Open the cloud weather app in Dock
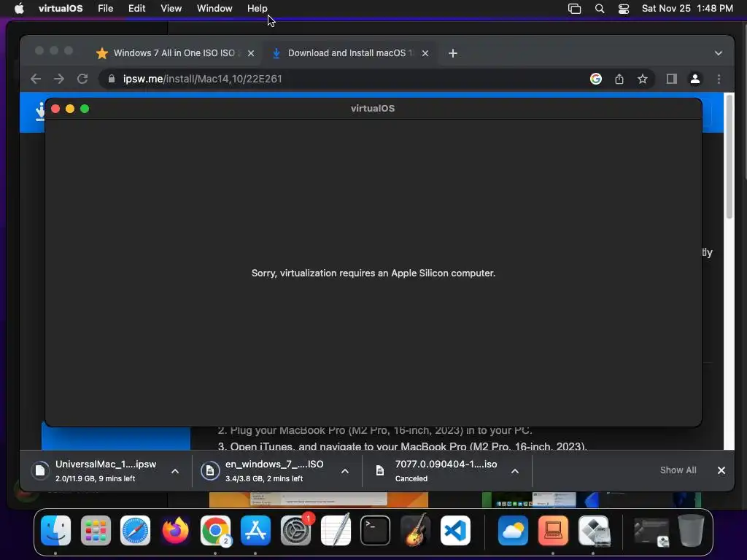The image size is (747, 560). [513, 531]
